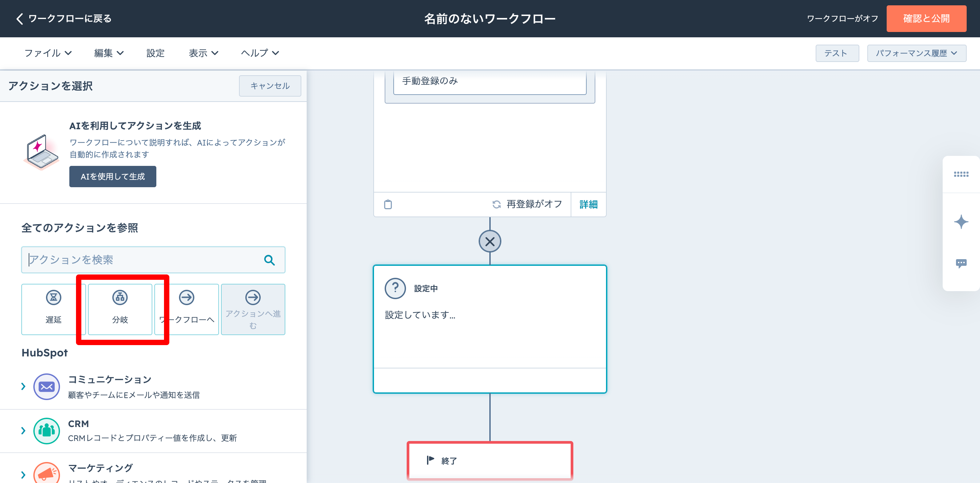Click the flag icon on the 終了 node
The height and width of the screenshot is (483, 980).
(430, 460)
